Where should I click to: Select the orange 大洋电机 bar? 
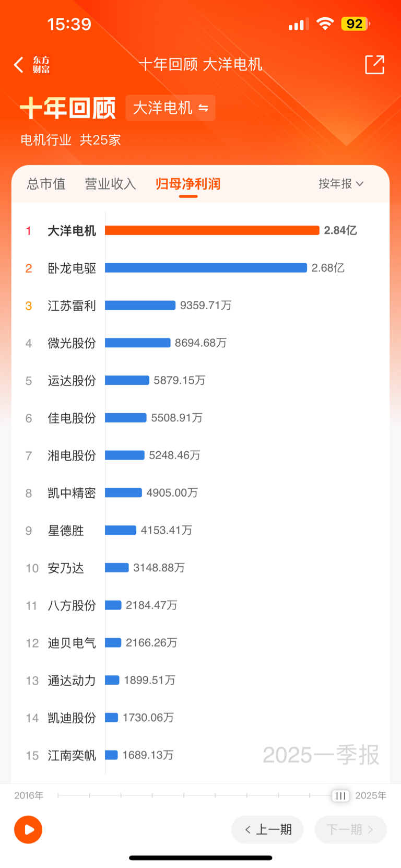(x=212, y=230)
